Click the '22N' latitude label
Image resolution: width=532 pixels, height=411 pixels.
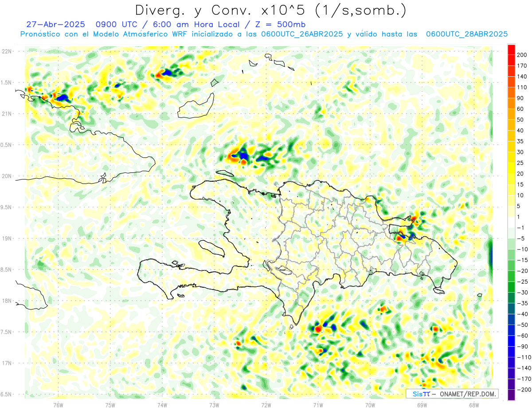(7, 51)
